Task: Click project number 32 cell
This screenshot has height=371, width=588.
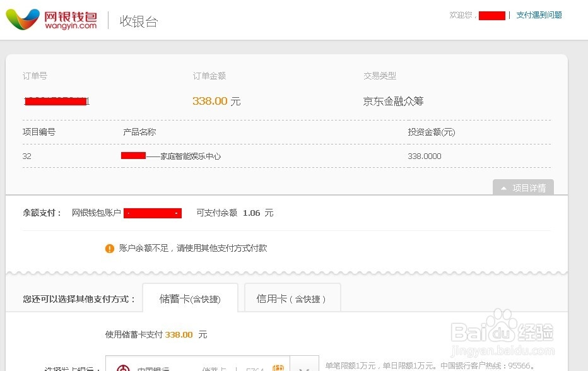Action: (x=27, y=156)
